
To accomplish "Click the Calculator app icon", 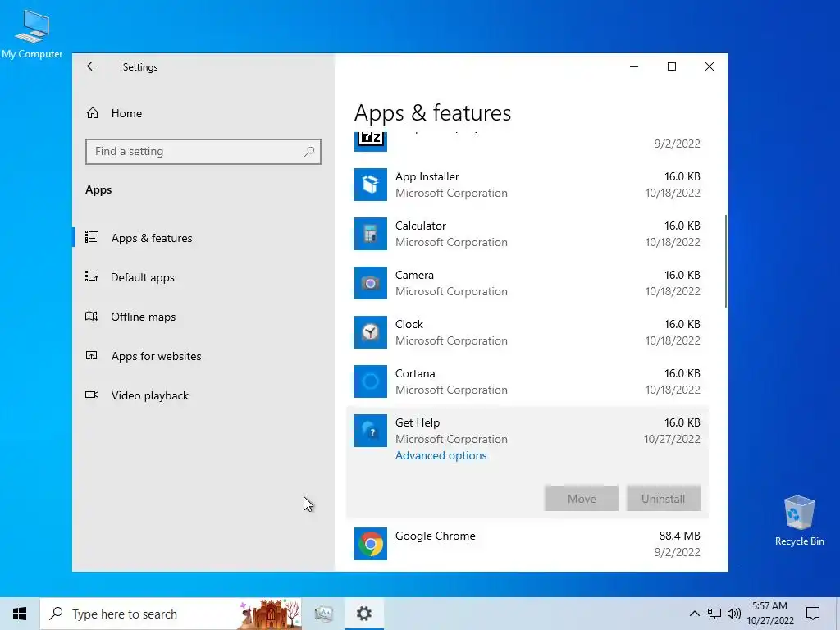I will 370,234.
